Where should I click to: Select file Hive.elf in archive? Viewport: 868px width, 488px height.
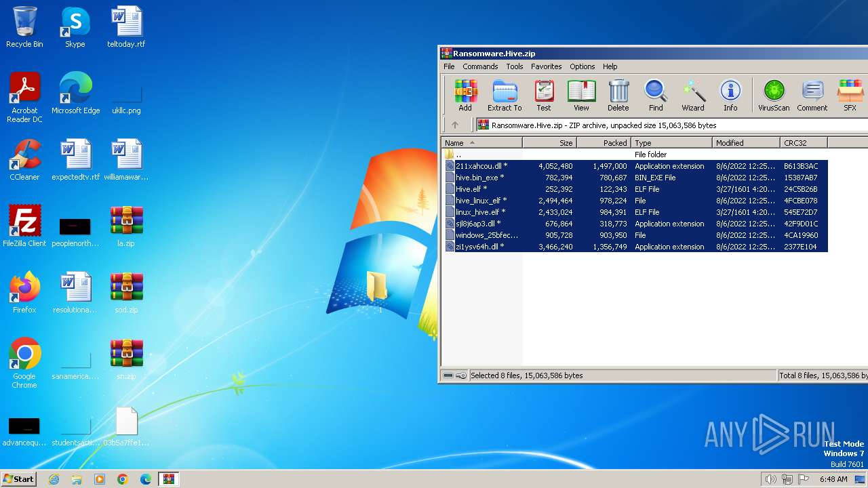[636, 189]
